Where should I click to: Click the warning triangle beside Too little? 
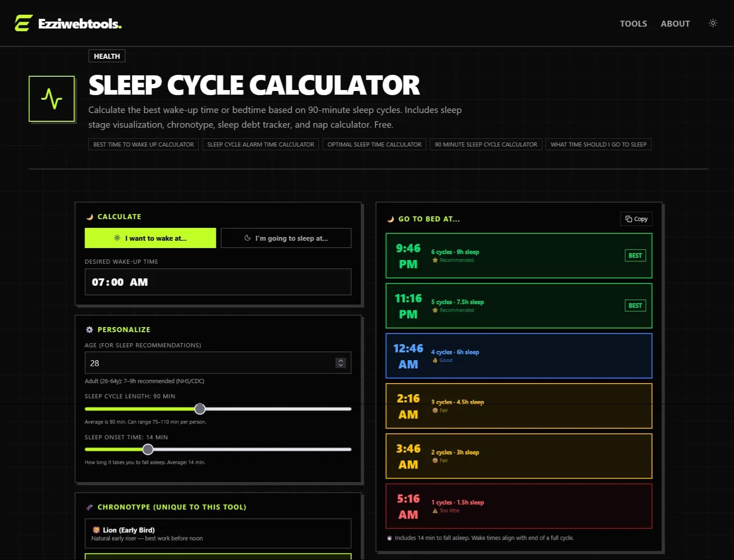[x=435, y=510]
